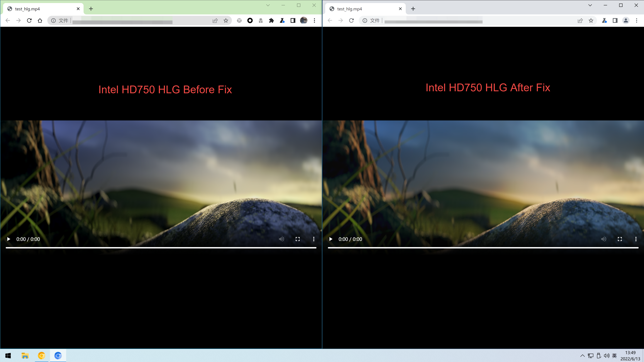
Task: Go forward in right Chrome window
Action: pos(341,20)
